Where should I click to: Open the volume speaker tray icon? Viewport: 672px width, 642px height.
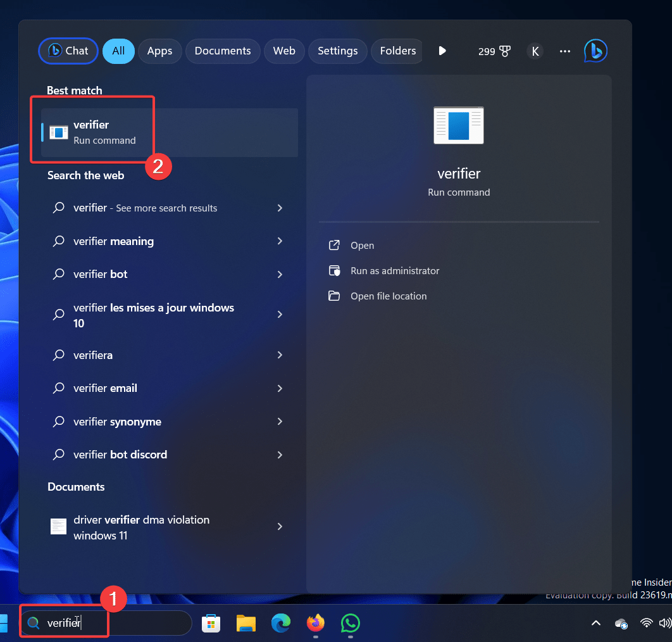tap(664, 623)
